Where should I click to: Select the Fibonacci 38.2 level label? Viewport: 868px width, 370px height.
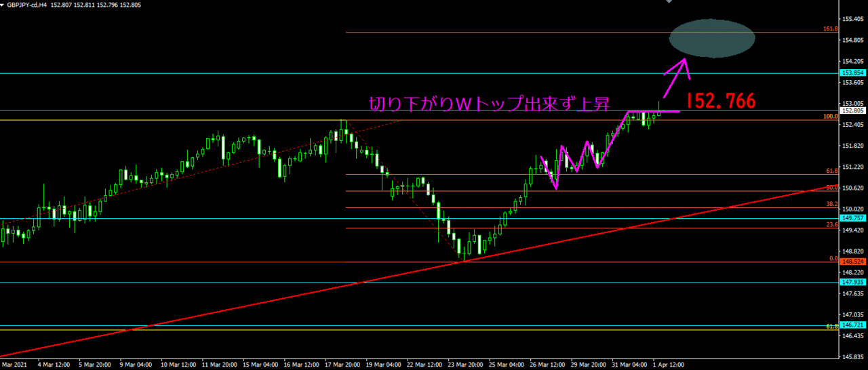point(833,204)
